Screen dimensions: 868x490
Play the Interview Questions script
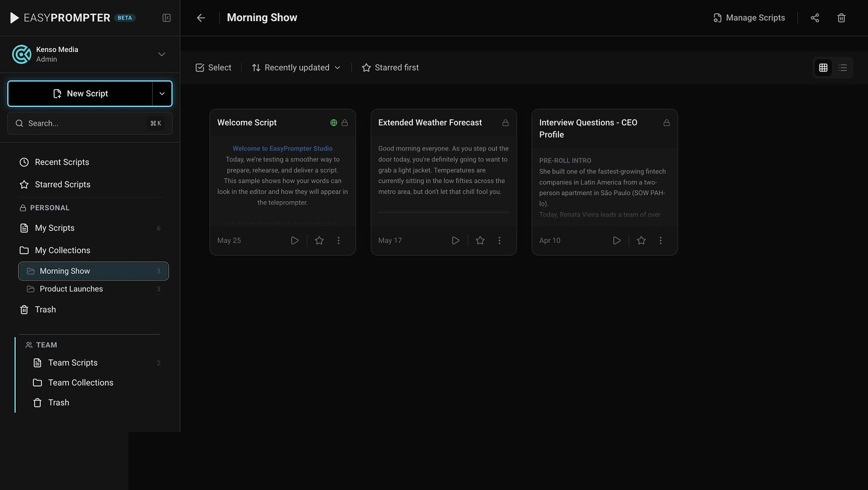(617, 240)
